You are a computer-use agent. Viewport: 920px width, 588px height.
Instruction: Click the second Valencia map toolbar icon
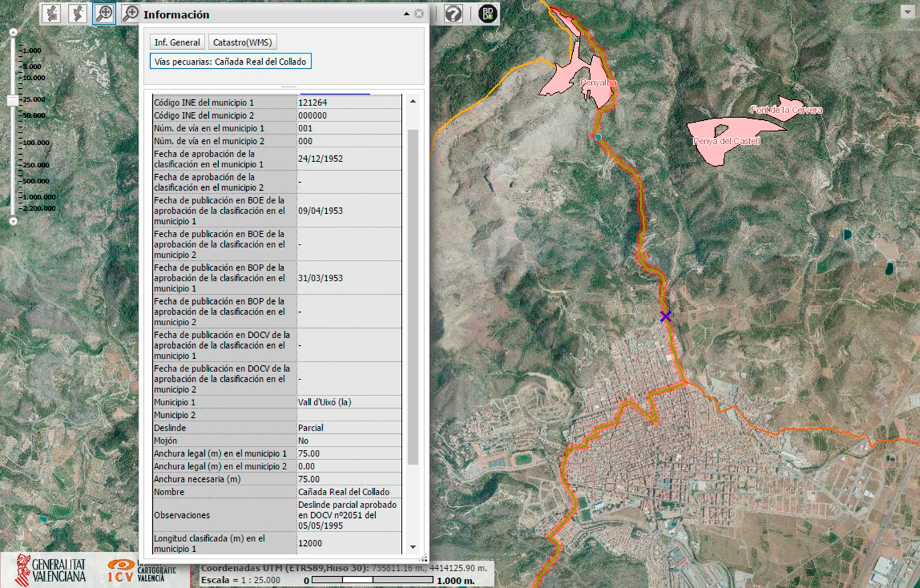(77, 13)
